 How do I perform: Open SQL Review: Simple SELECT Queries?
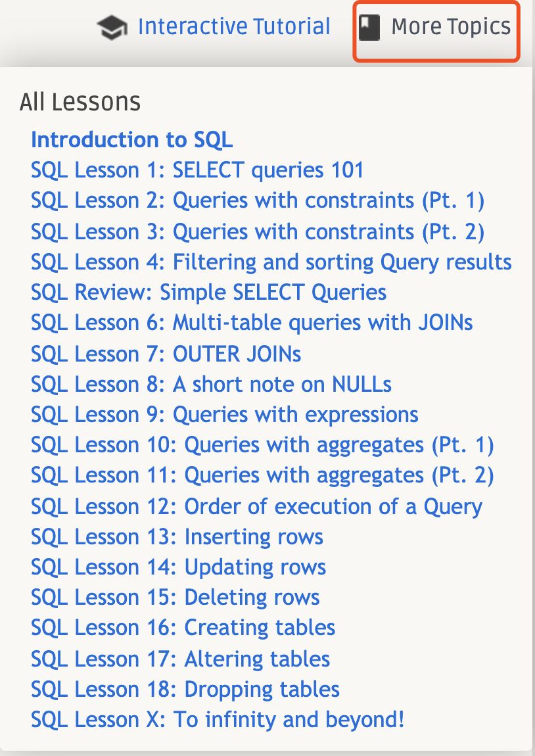pos(208,293)
